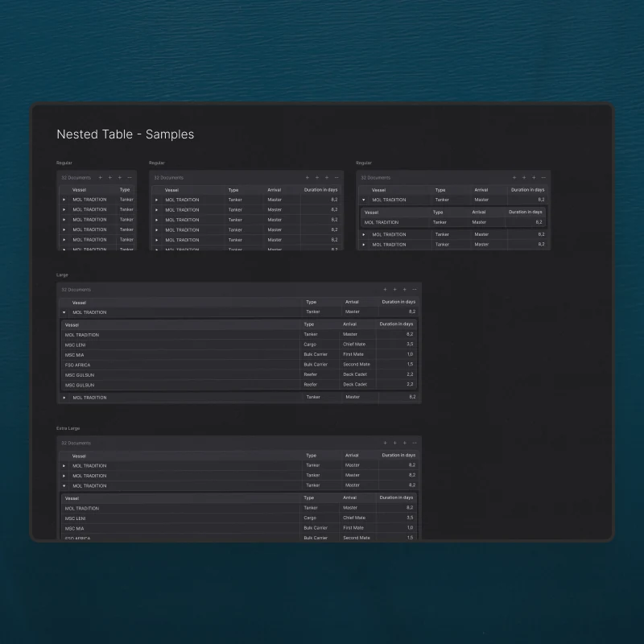Viewport: 644px width, 644px height.
Task: Open the ellipsis menu in Large table toolbar
Action: (x=414, y=290)
